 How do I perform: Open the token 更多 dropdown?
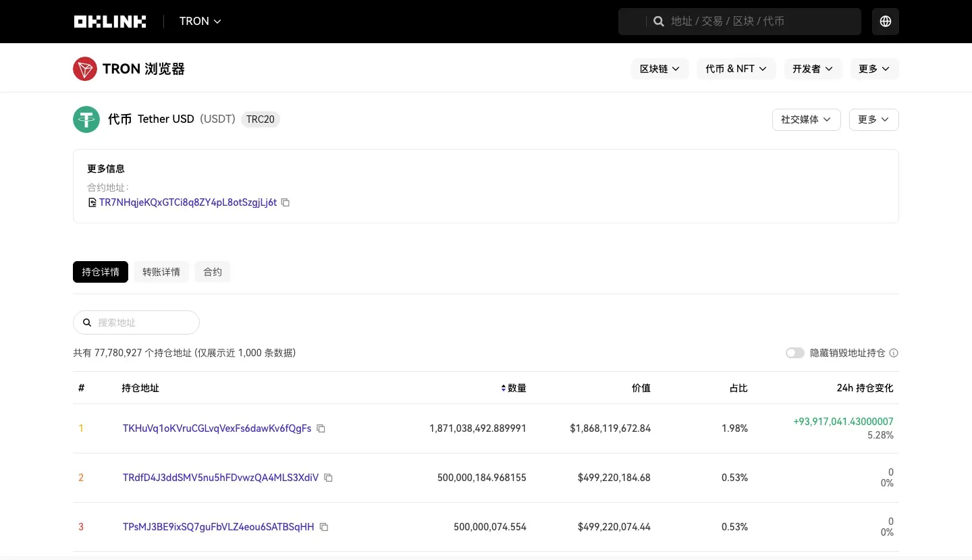click(873, 119)
